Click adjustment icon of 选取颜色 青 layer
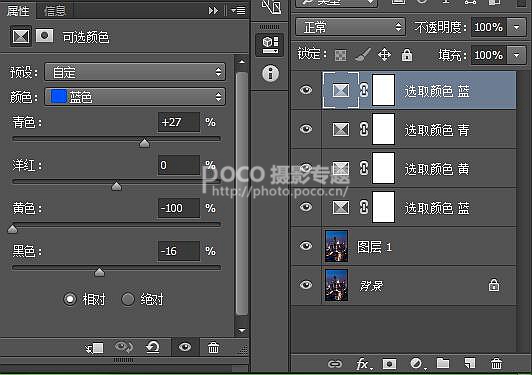Viewport: 532px width, 375px height. (x=341, y=130)
